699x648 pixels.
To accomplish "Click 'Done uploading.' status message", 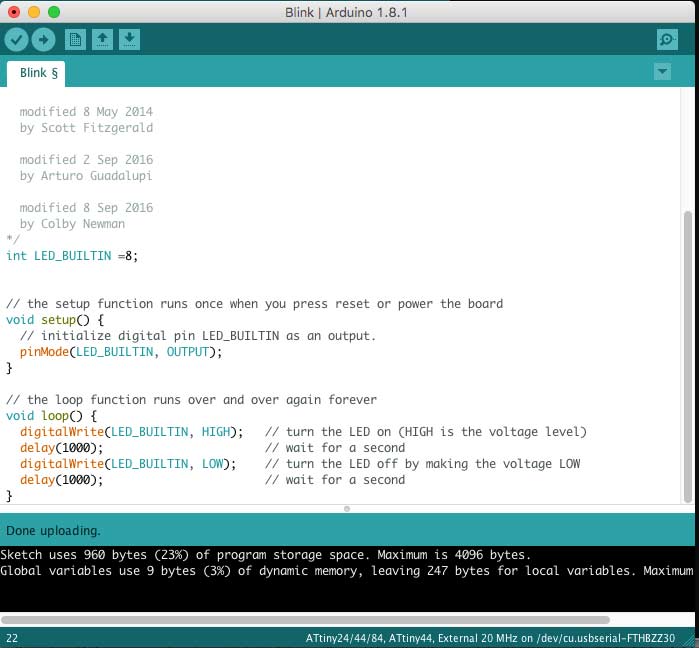I will (53, 531).
